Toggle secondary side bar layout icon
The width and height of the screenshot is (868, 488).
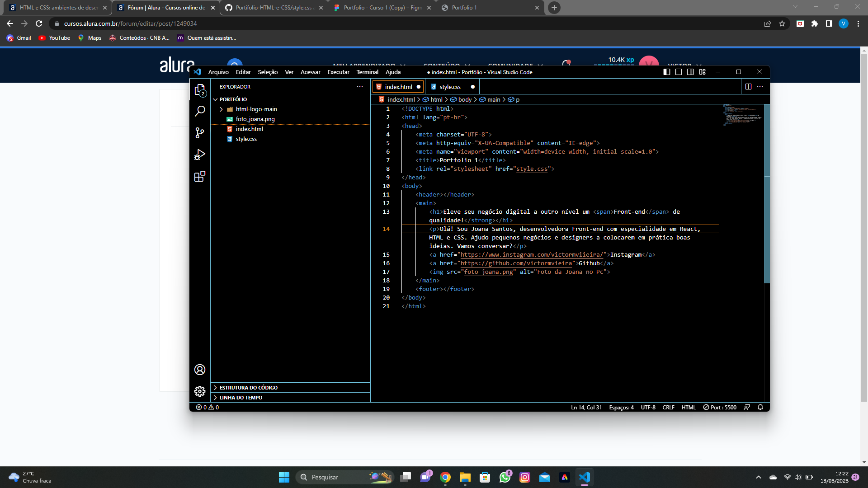690,72
